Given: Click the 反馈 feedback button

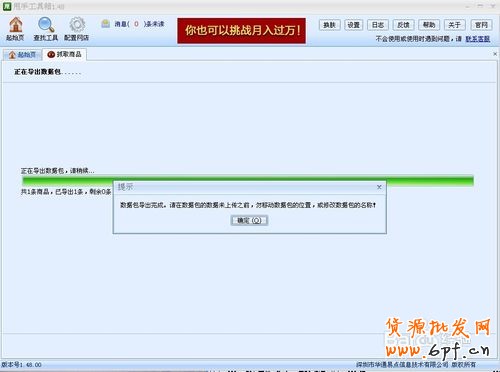Looking at the screenshot, I should [x=403, y=25].
